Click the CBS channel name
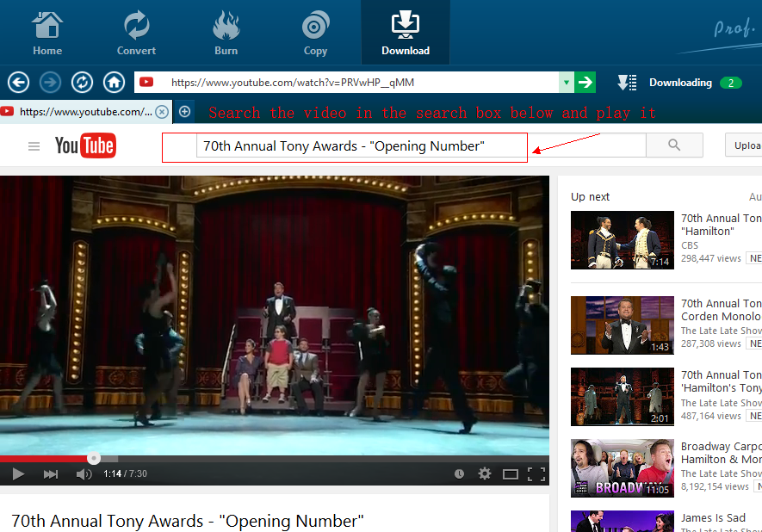Viewport: 762px width, 532px height. pyautogui.click(x=689, y=245)
